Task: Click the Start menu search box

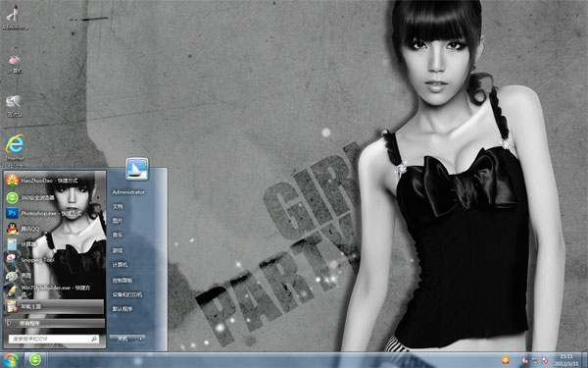Action: coord(54,339)
